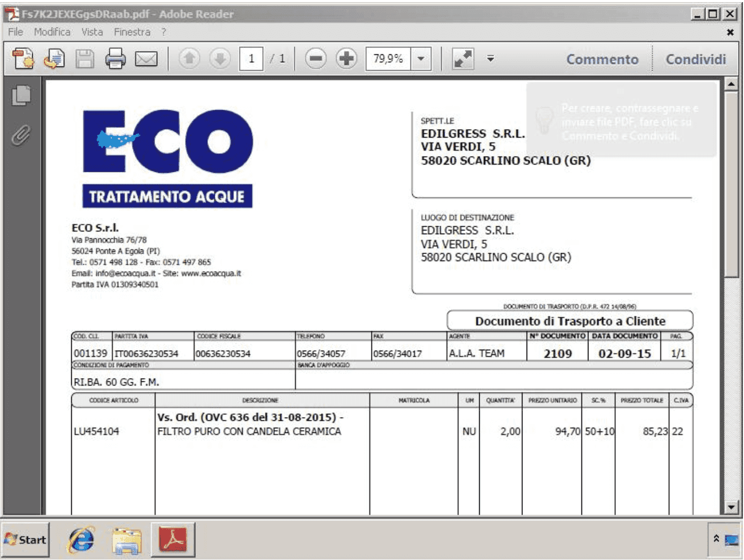Click the vertical scrollbar down arrow
This screenshot has height=560, width=744.
(731, 507)
